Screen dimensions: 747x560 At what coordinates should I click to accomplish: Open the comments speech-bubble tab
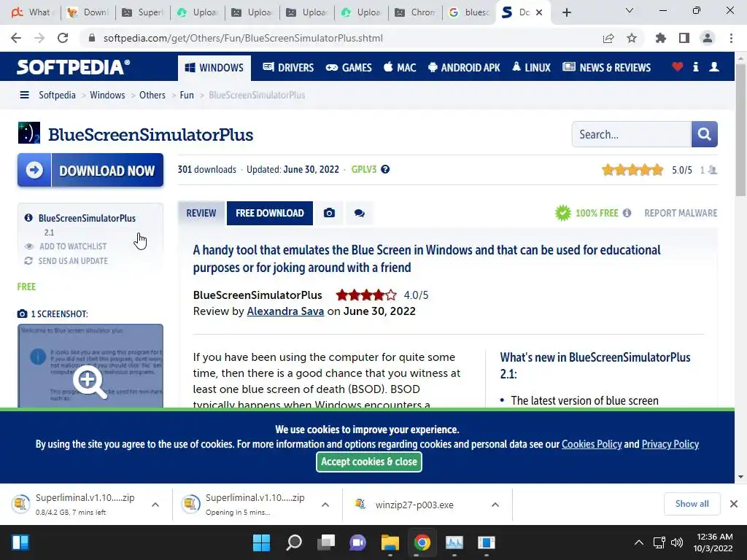click(x=359, y=213)
